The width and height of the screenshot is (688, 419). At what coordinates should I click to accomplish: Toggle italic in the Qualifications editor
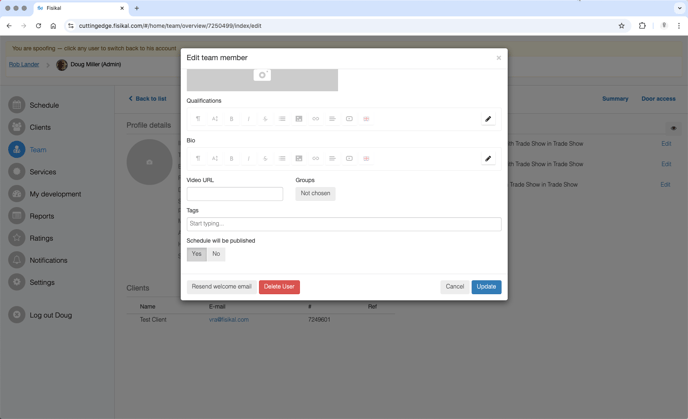click(248, 119)
